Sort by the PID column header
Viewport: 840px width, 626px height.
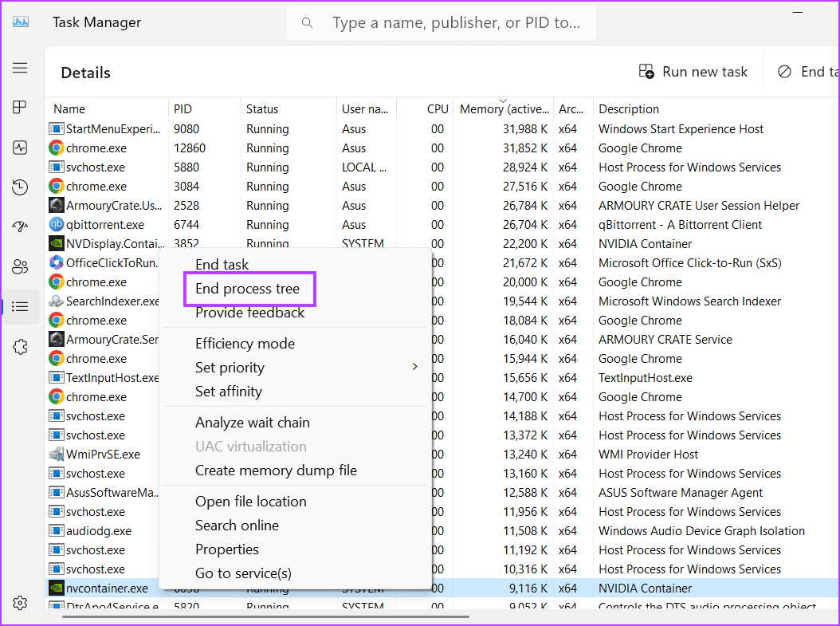coord(205,108)
